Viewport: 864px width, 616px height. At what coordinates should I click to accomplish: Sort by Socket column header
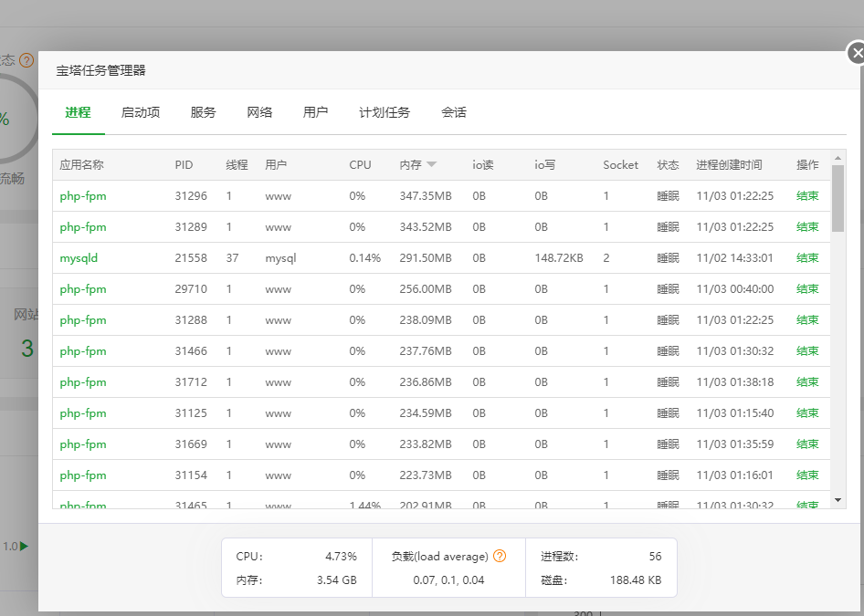(x=620, y=164)
